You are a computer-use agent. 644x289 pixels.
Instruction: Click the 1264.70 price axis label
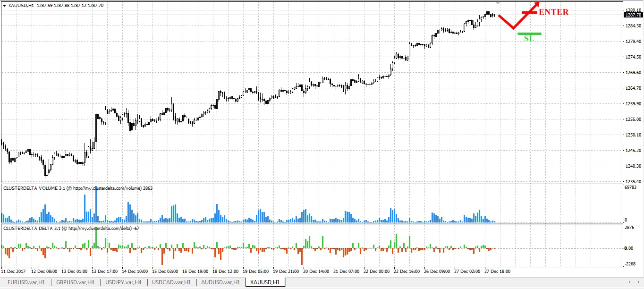tap(633, 88)
